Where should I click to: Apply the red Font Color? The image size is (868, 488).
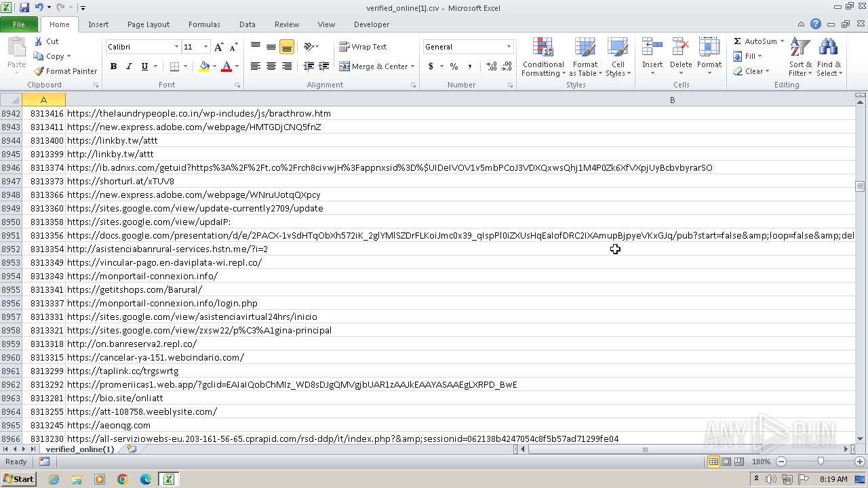click(226, 66)
